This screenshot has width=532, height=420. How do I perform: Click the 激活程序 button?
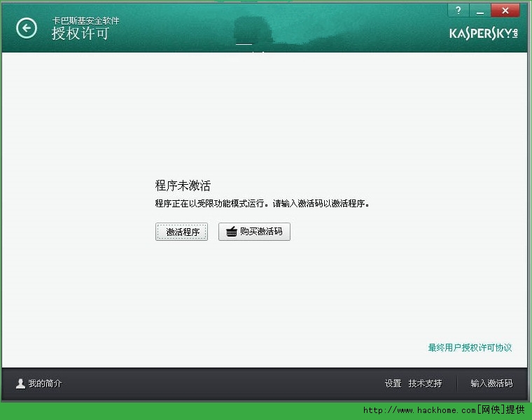(181, 232)
